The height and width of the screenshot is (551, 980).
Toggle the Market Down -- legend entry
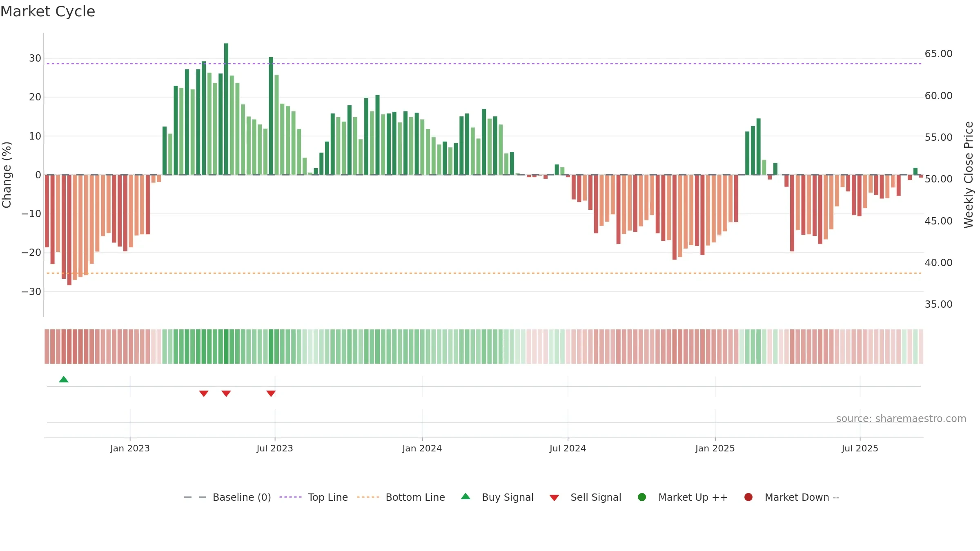click(792, 497)
